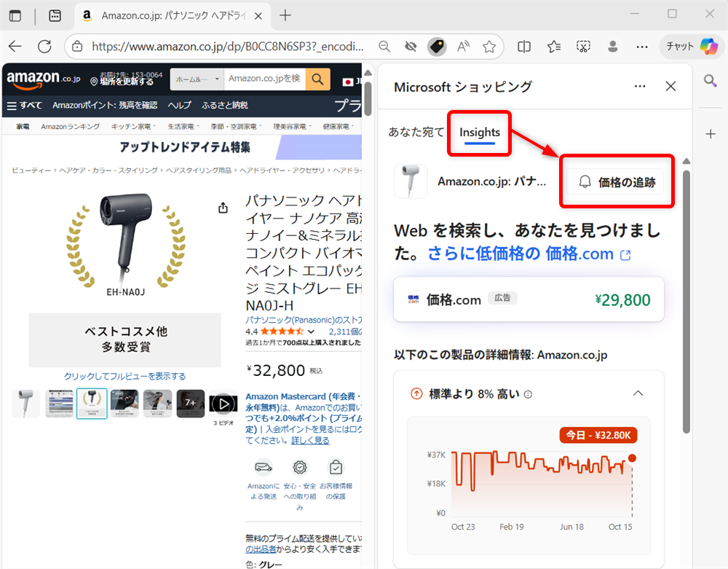The width and height of the screenshot is (728, 569).
Task: Open Microsoft Shopping panel options menu
Action: (639, 86)
